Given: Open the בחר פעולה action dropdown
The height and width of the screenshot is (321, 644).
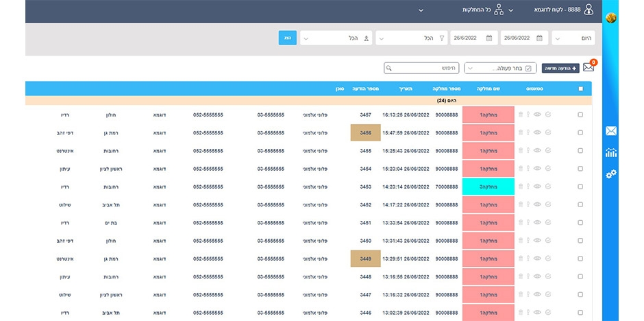Looking at the screenshot, I should click(x=500, y=68).
